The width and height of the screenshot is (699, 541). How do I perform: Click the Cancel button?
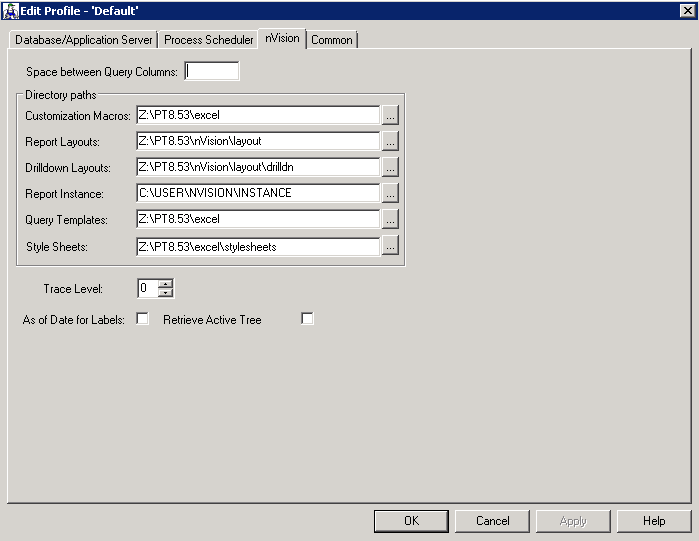[x=492, y=521]
